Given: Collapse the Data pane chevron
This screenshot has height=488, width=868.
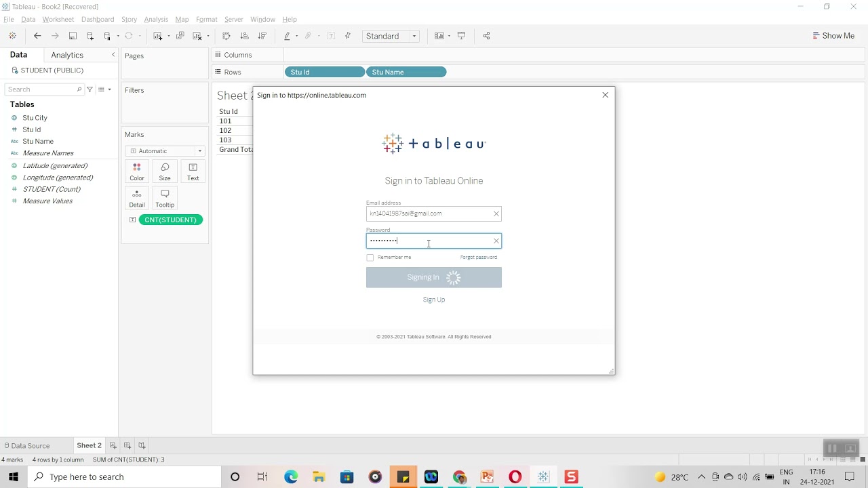Looking at the screenshot, I should (113, 55).
